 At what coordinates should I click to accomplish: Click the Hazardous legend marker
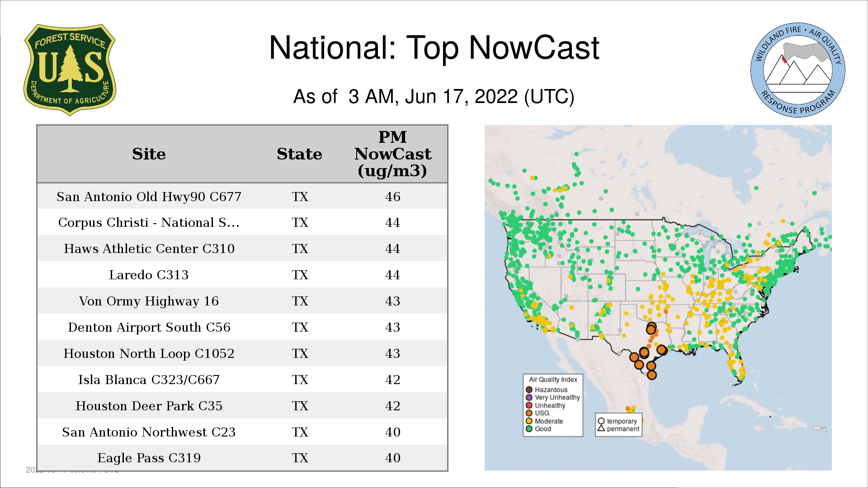click(x=529, y=389)
